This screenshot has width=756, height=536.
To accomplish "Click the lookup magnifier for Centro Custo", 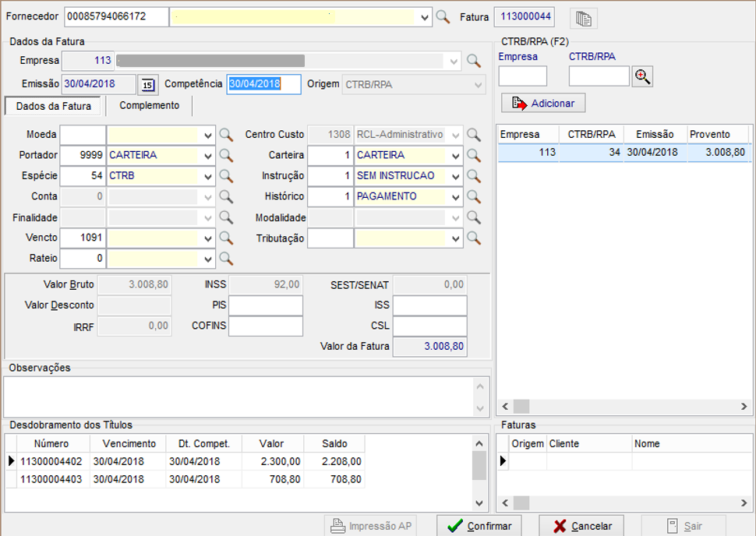I will (474, 135).
